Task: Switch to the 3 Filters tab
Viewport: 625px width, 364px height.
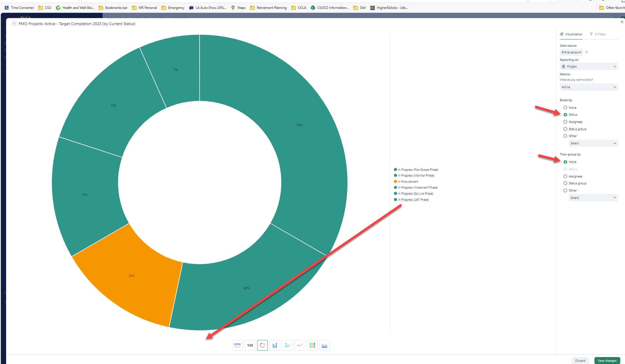Action: point(598,34)
